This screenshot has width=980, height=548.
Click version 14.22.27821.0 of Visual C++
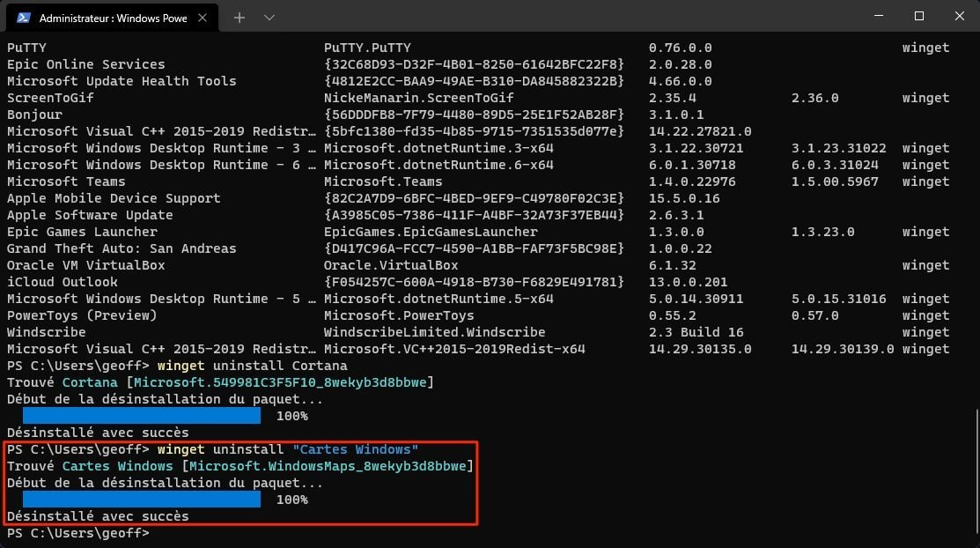point(700,131)
